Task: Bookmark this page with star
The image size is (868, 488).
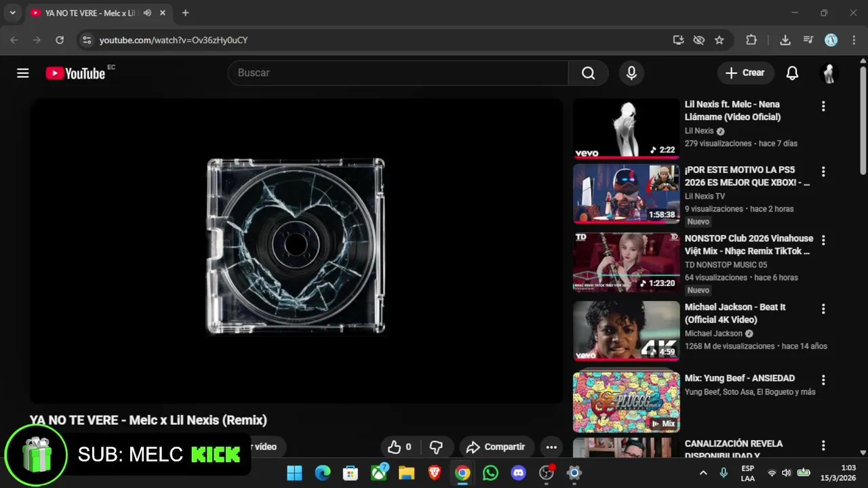Action: point(719,40)
